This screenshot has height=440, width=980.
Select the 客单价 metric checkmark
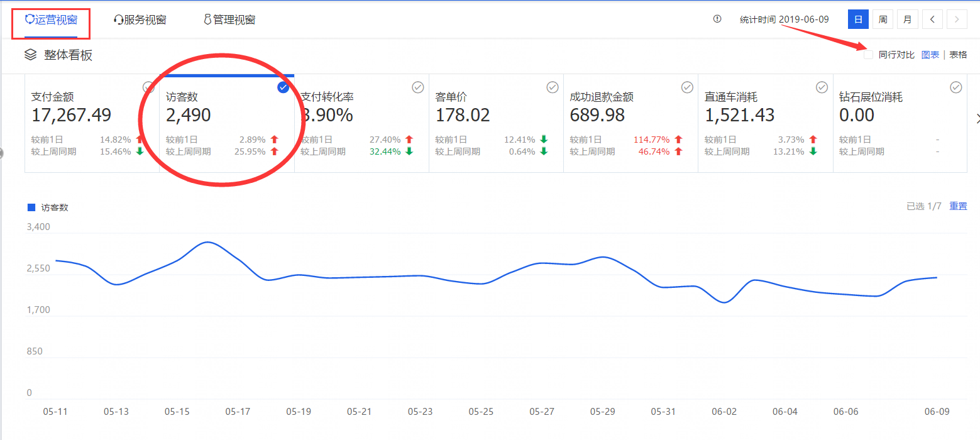[x=552, y=87]
